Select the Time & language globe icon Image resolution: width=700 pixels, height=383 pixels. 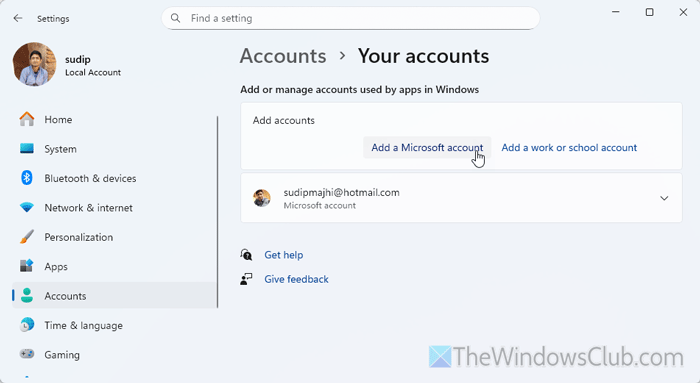[27, 325]
